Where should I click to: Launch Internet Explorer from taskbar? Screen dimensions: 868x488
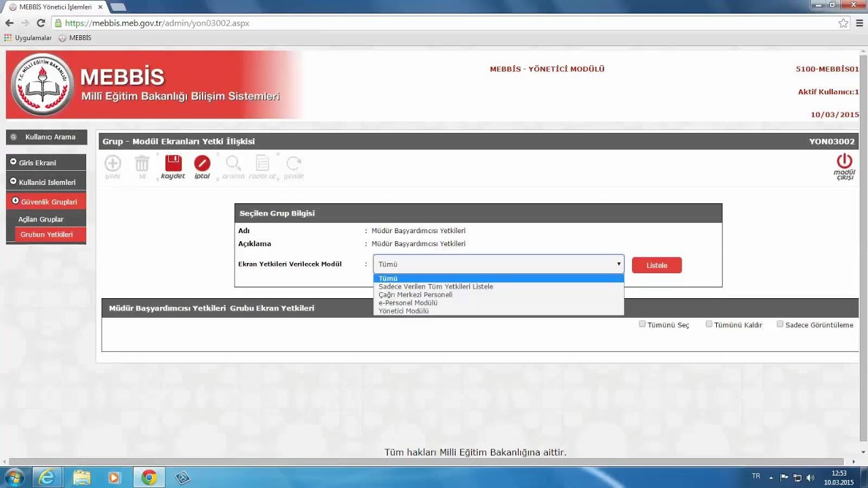tap(47, 478)
